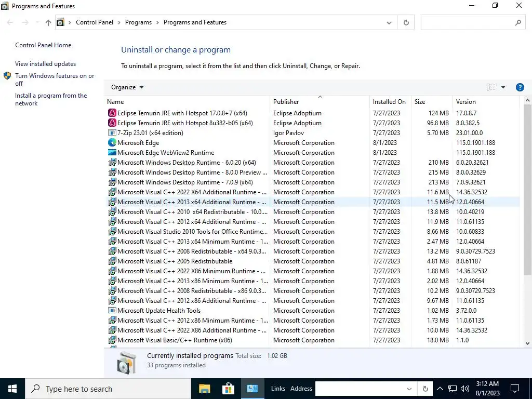Click the scroll up arrow of the list

527,100
